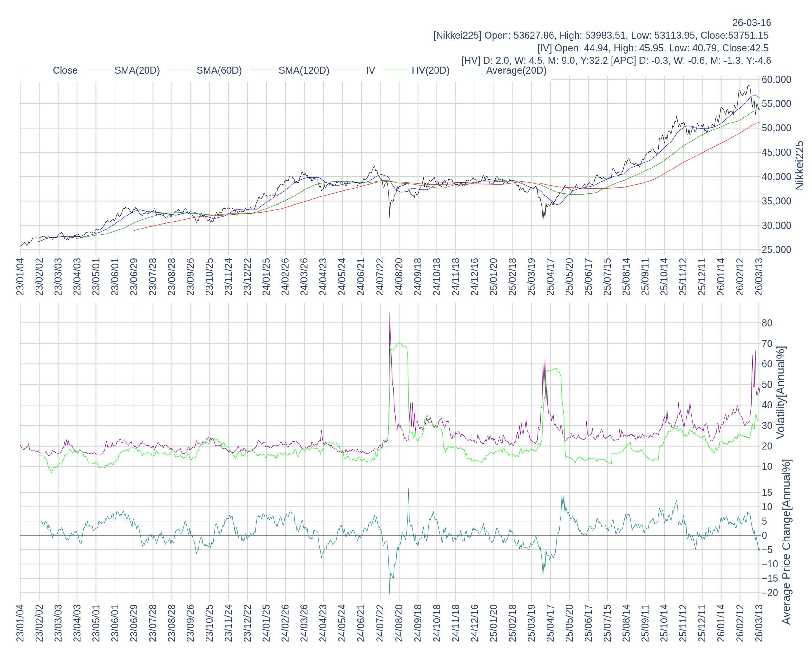Click the 80 tick on volatility axis

pyautogui.click(x=767, y=323)
